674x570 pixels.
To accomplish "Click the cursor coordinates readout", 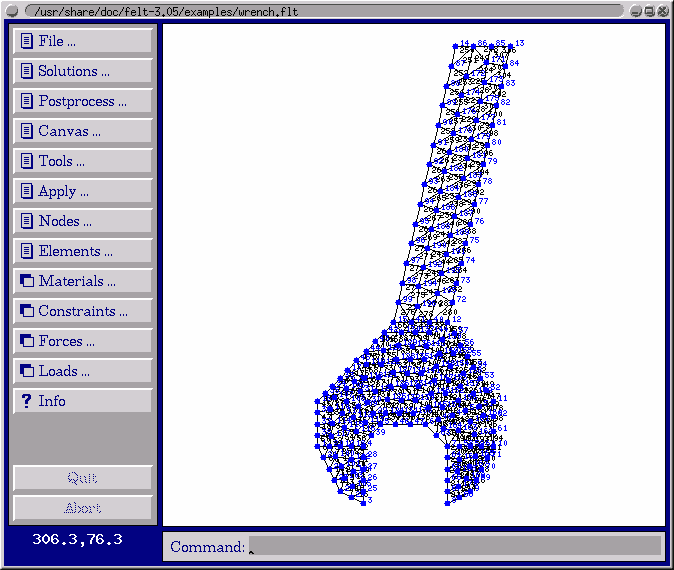I will (x=78, y=540).
